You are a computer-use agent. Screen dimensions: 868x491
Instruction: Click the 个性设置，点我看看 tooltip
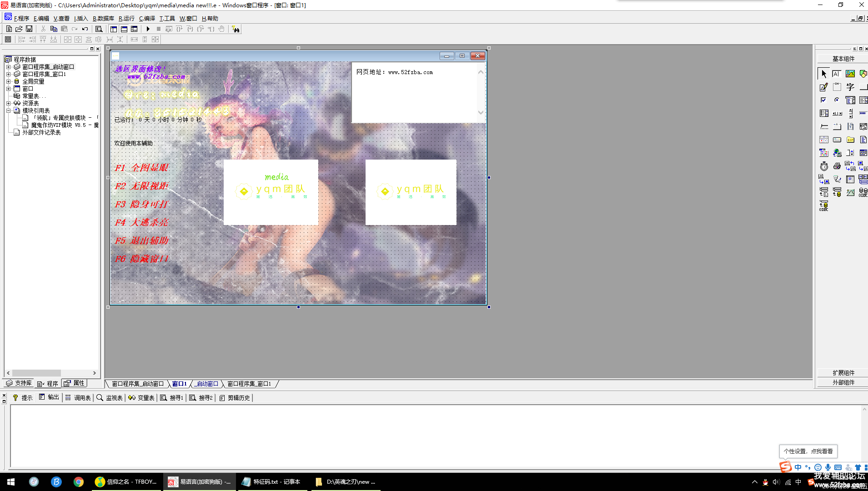[808, 451]
